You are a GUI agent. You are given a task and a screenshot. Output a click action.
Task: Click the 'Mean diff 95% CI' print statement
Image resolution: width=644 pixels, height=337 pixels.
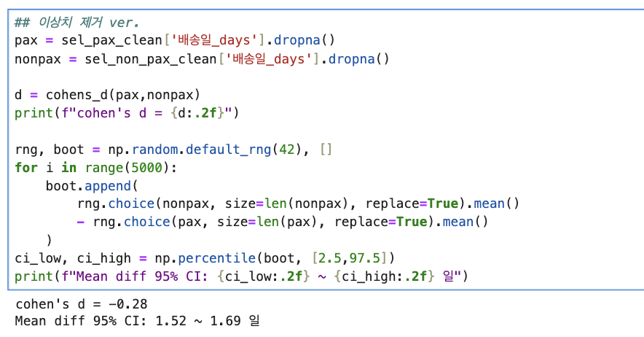(241, 276)
